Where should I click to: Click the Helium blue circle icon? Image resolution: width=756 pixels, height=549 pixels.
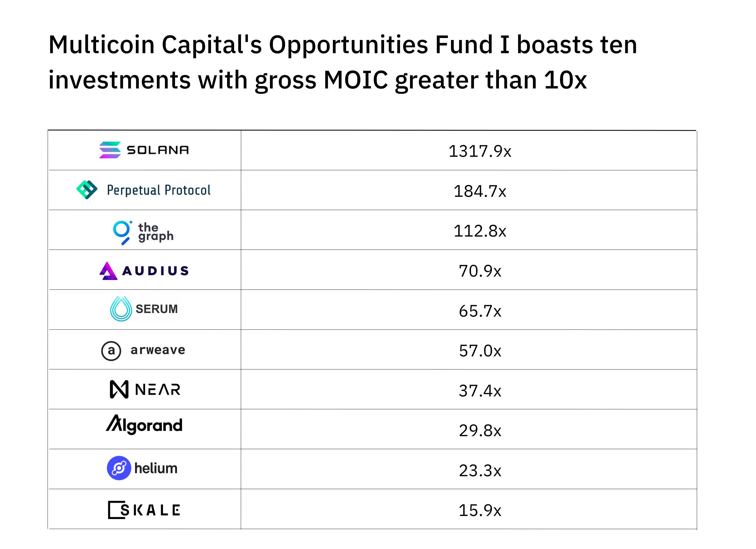(x=119, y=468)
